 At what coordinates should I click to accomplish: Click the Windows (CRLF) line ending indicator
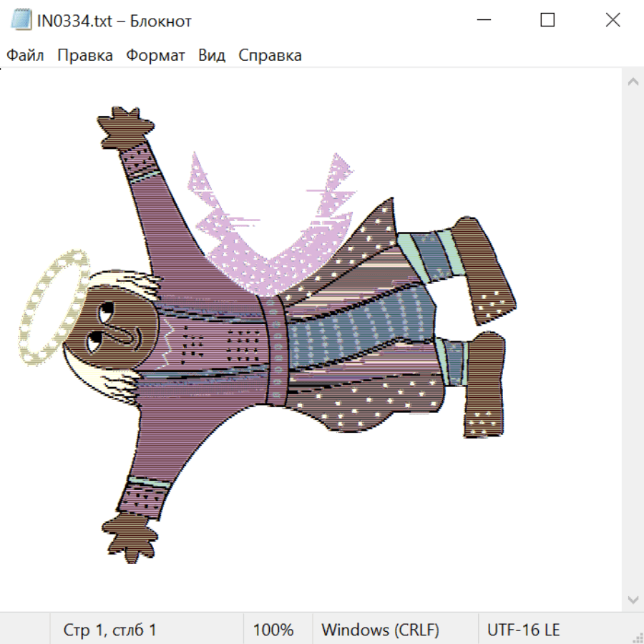click(380, 630)
